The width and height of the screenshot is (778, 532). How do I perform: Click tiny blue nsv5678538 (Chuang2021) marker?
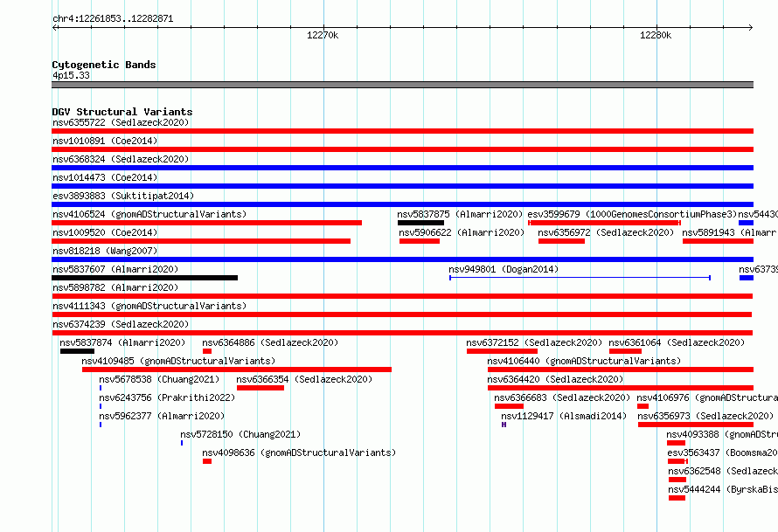[101, 388]
